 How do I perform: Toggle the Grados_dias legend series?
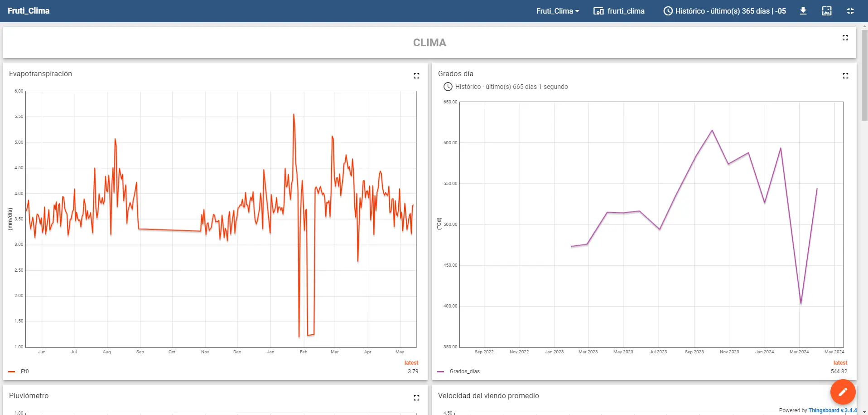[465, 371]
